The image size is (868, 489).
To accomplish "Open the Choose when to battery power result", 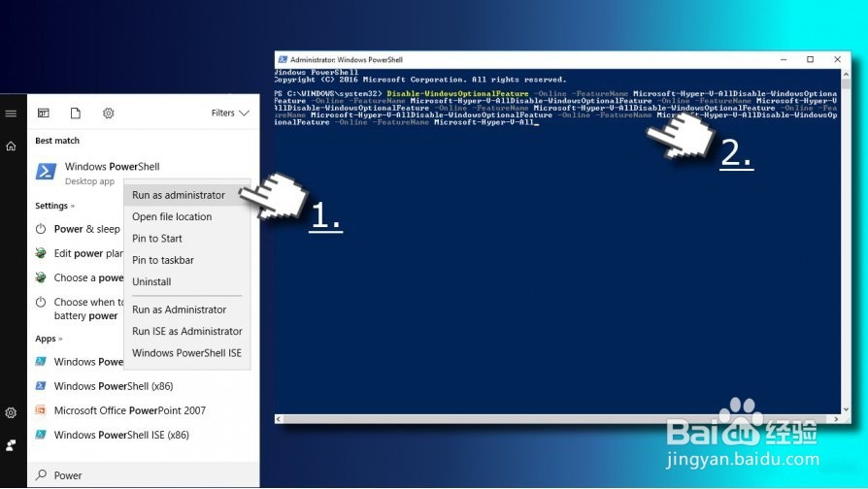I will click(78, 309).
